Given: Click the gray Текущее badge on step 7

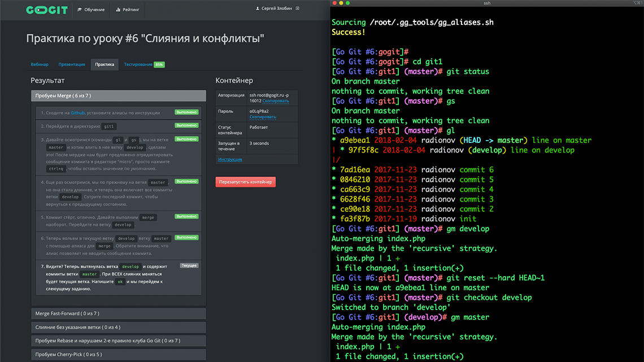Looking at the screenshot, I should point(189,265).
